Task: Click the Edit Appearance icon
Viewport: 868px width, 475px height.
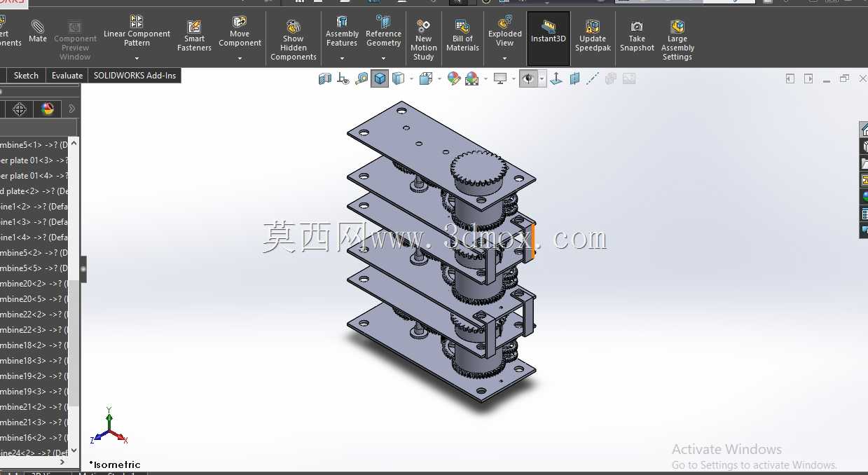Action: [454, 78]
